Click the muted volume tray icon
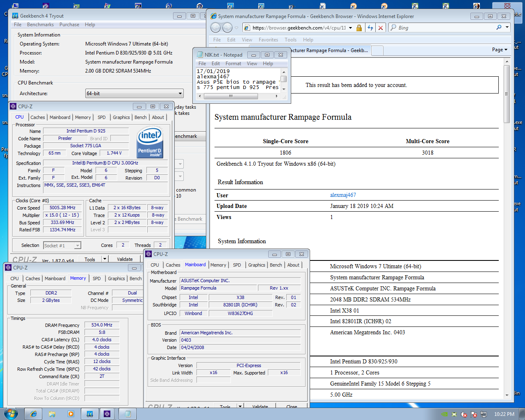525x420 pixels. click(464, 414)
